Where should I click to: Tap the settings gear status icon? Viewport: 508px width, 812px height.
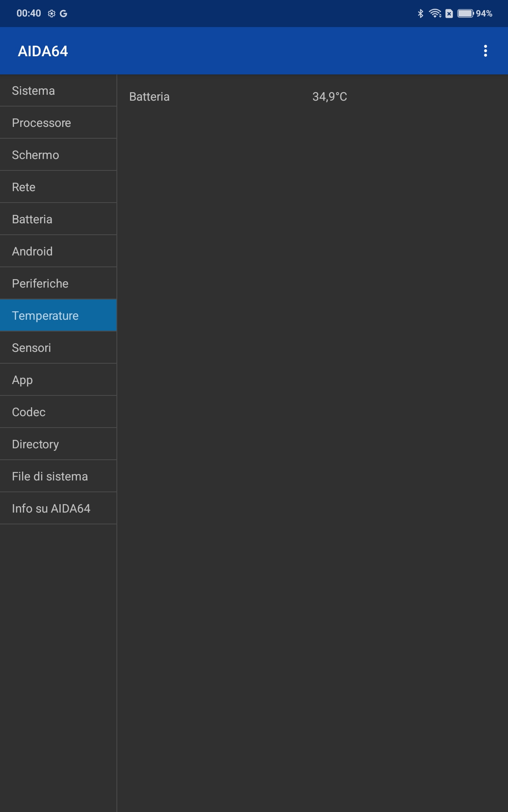tap(52, 14)
